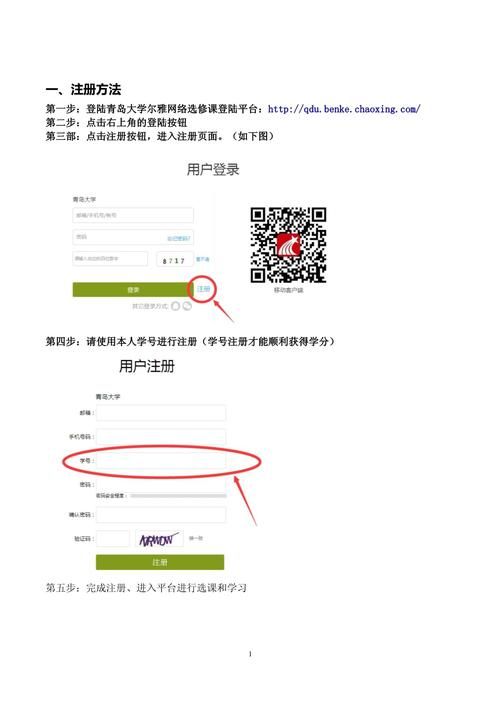Click the purple registration captcha image
Image resolution: width=500 pixels, height=707 pixels.
pyautogui.click(x=159, y=539)
